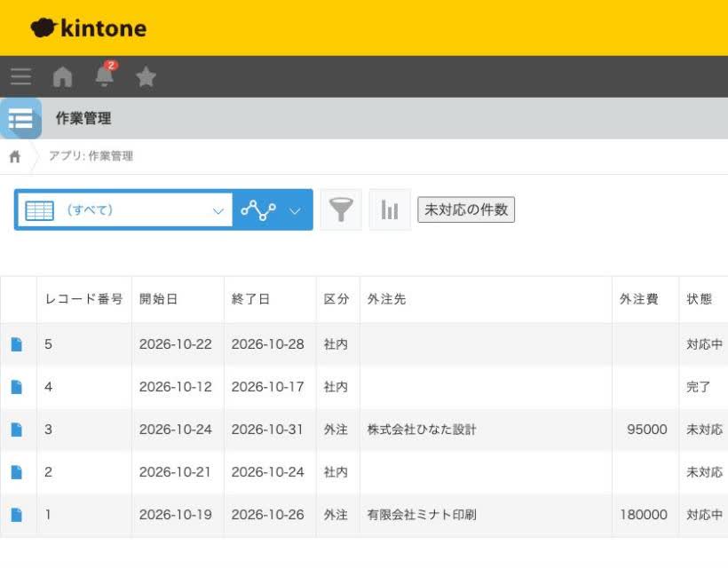This screenshot has height=568, width=728.
Task: Open the favorites star icon
Action: coord(146,76)
